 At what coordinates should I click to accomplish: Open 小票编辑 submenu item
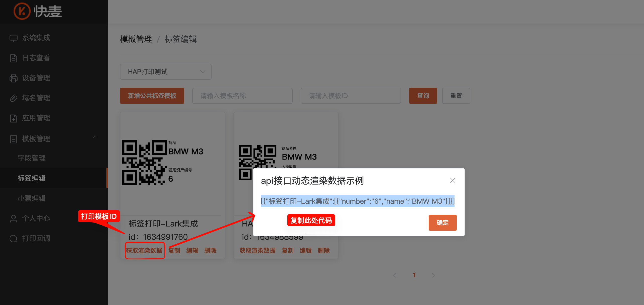click(x=32, y=198)
